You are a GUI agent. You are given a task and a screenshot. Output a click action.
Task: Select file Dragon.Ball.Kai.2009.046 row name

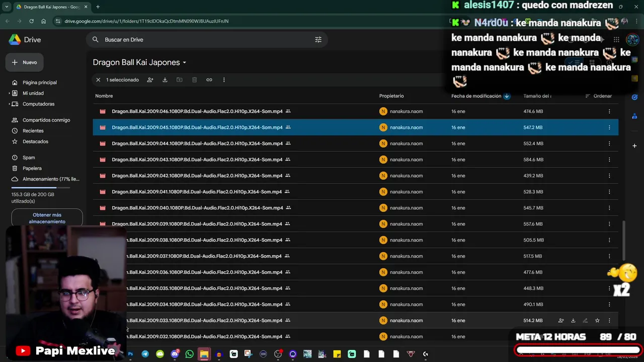[x=197, y=111]
